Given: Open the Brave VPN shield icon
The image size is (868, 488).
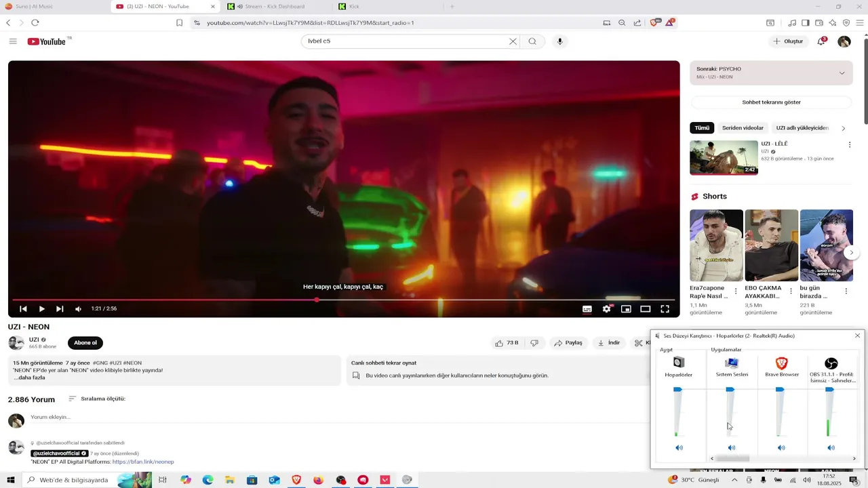Looking at the screenshot, I should coord(846,22).
